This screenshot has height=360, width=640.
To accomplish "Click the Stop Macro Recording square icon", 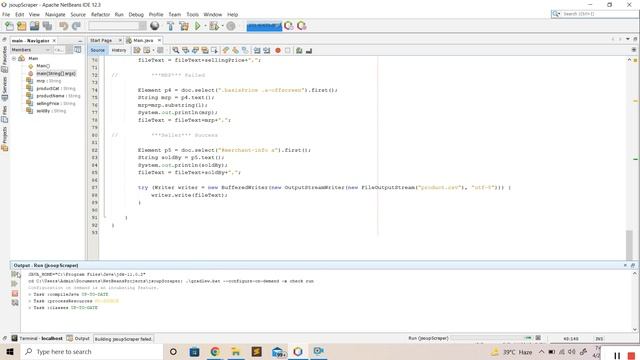I will tap(288, 51).
